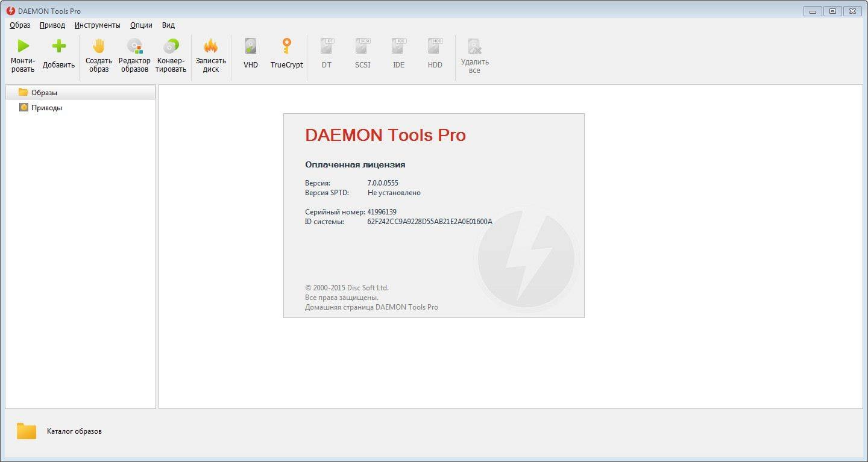Select Приводы in the sidebar tree
The image size is (868, 462).
[x=80, y=108]
